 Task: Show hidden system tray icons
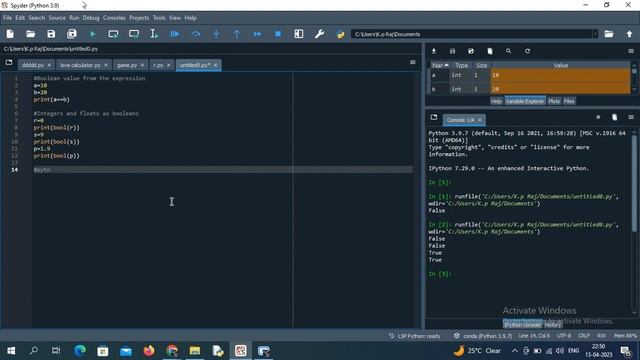coord(515,351)
